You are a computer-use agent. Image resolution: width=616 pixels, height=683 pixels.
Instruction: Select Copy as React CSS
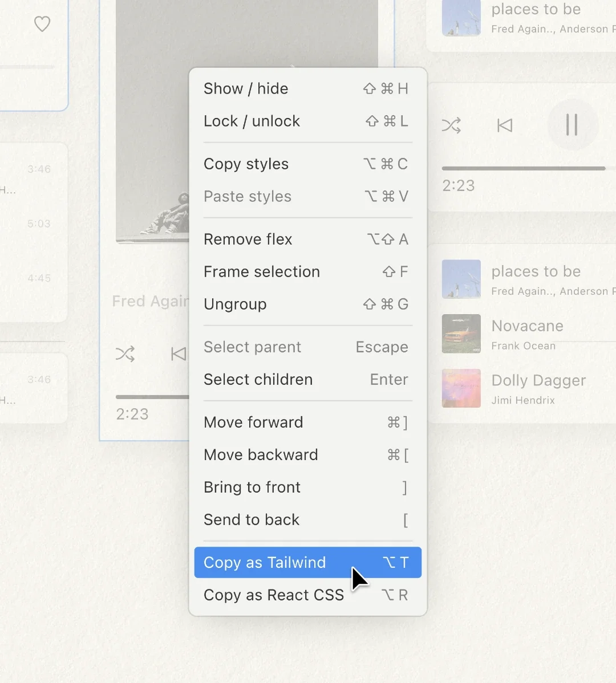273,595
